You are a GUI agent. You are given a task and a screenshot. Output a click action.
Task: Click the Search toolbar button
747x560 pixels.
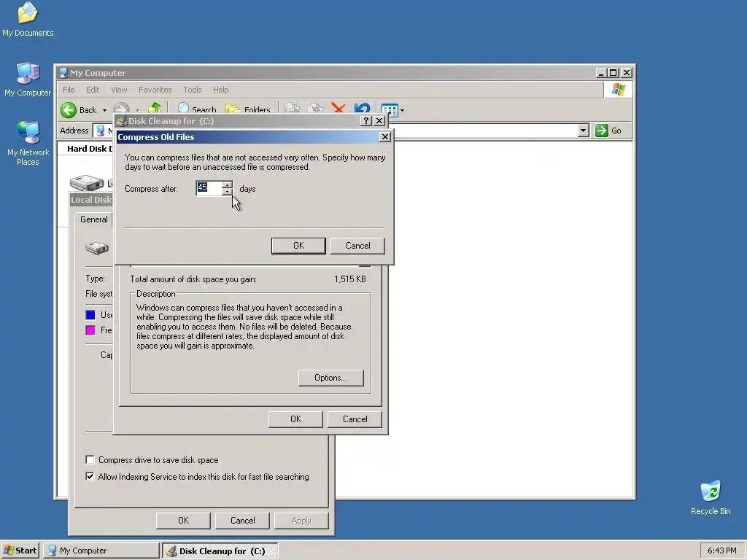197,109
